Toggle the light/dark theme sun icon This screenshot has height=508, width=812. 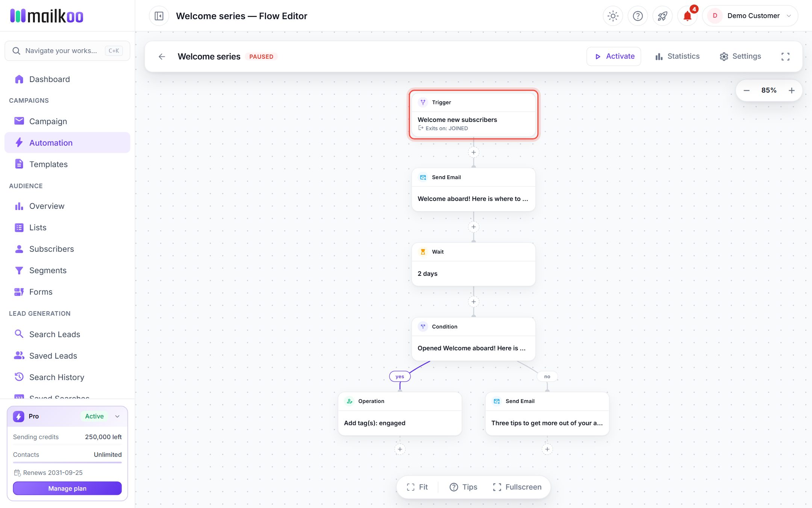[613, 16]
